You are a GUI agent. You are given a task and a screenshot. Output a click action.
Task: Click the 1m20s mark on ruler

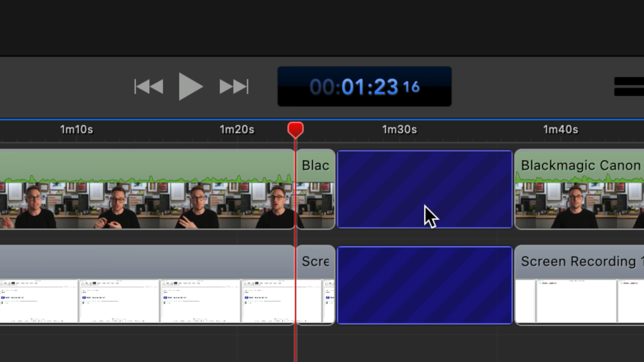pyautogui.click(x=237, y=130)
